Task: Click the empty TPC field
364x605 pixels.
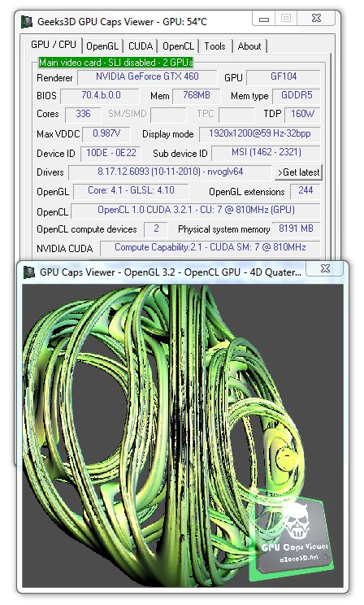Action: 236,115
